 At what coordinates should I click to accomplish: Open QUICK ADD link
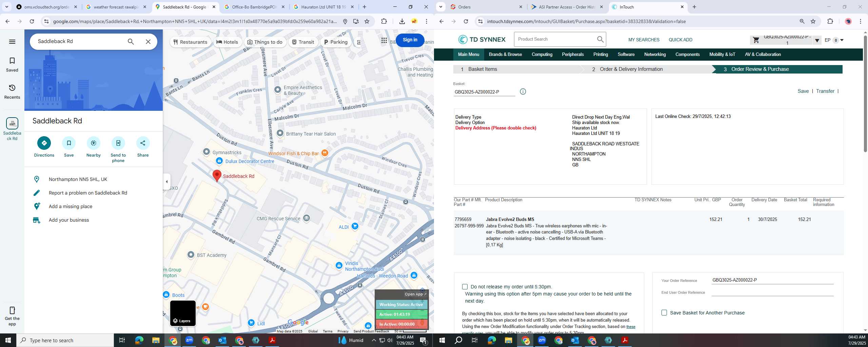(680, 40)
